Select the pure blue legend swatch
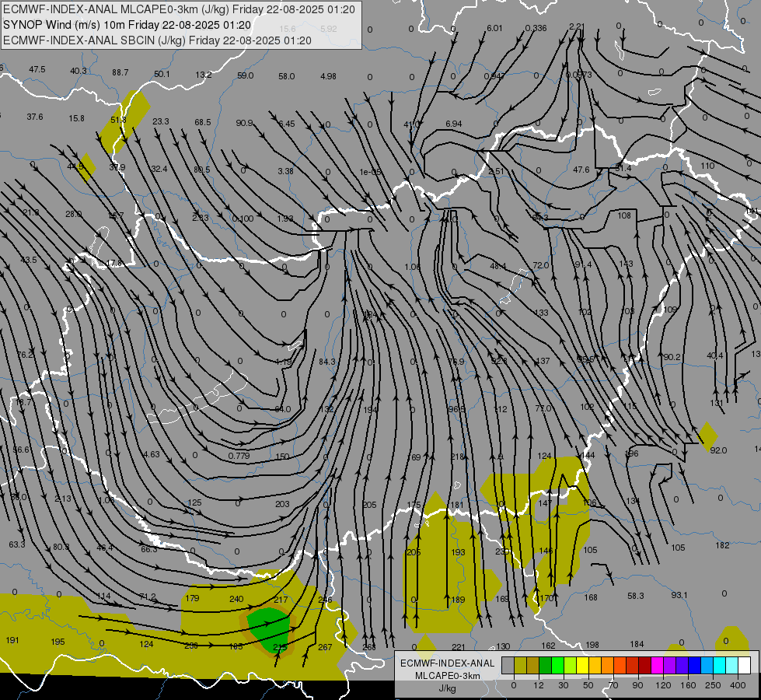Screen dimensions: 761x700 (x=694, y=665)
